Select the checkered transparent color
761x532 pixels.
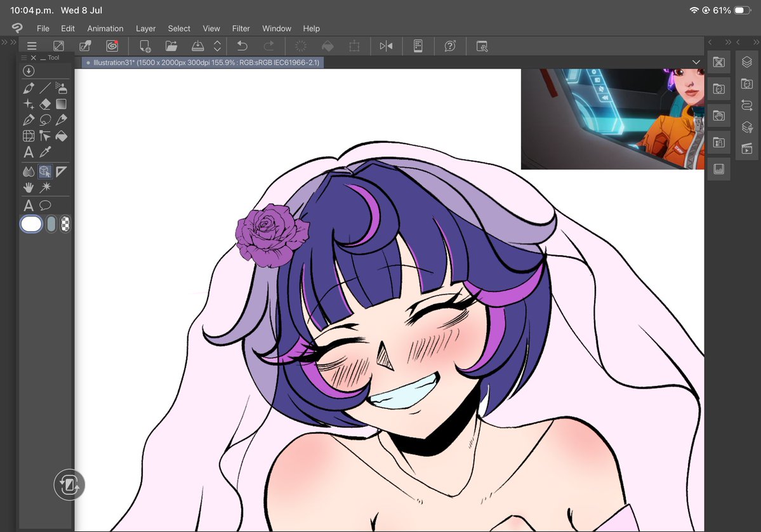pyautogui.click(x=65, y=224)
